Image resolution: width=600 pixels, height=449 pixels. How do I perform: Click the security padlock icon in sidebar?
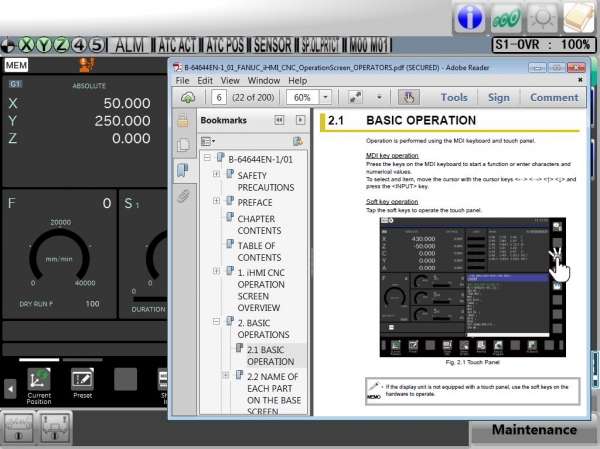(x=183, y=120)
